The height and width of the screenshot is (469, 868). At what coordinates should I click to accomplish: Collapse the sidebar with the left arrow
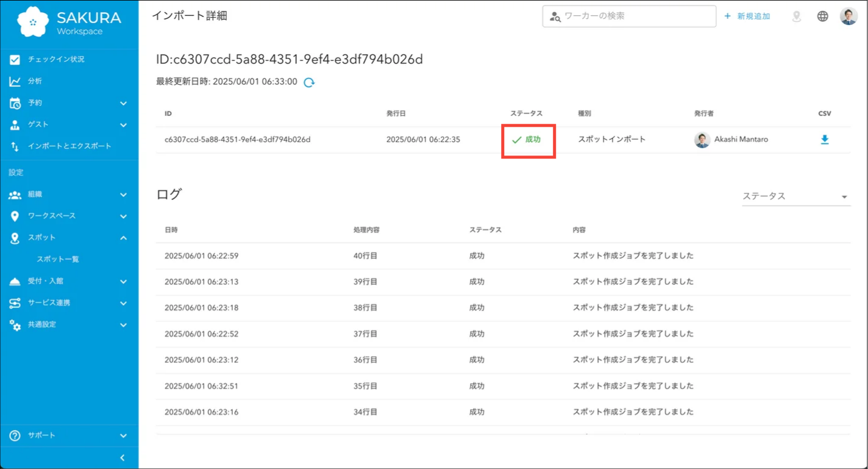tap(122, 457)
